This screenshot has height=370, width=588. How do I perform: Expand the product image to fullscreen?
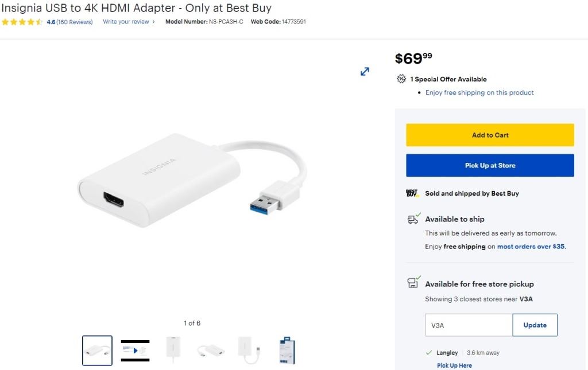(365, 72)
